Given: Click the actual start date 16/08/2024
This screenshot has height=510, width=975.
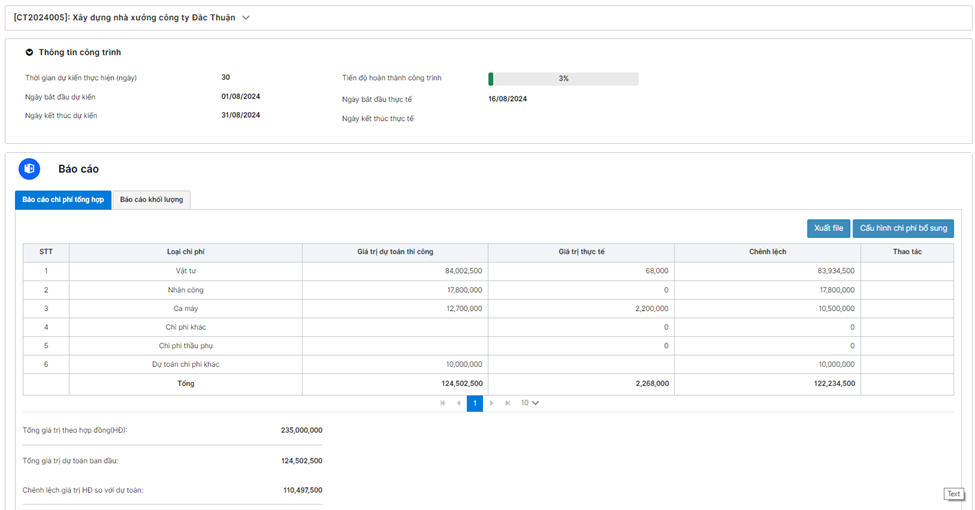Looking at the screenshot, I should coord(507,99).
